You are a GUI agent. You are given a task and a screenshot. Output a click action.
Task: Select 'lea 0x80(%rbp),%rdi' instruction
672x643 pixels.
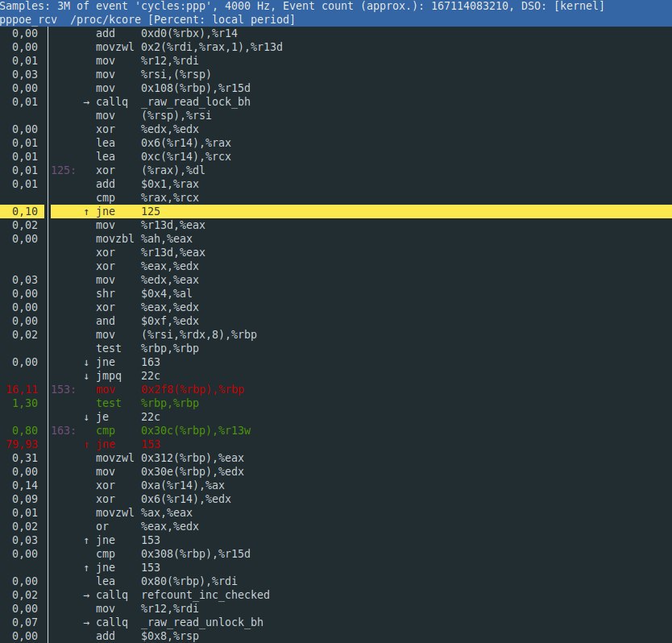tap(166, 581)
